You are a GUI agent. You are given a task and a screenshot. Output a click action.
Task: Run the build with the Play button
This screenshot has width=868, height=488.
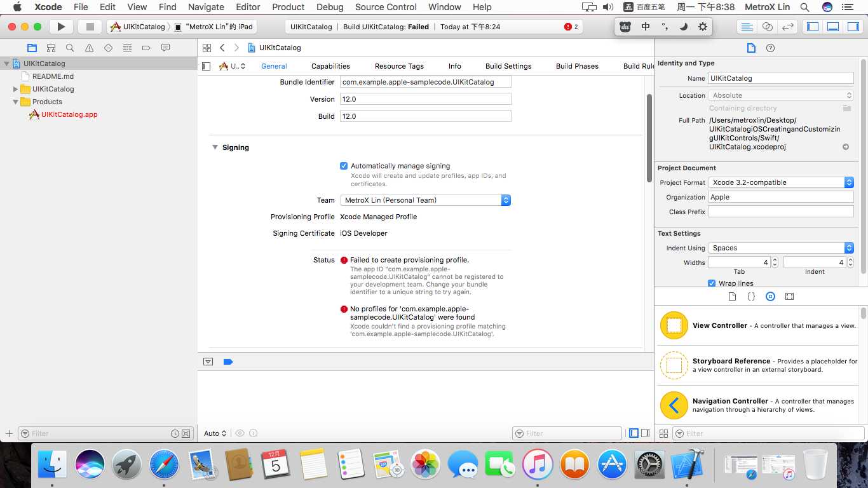[x=61, y=27]
